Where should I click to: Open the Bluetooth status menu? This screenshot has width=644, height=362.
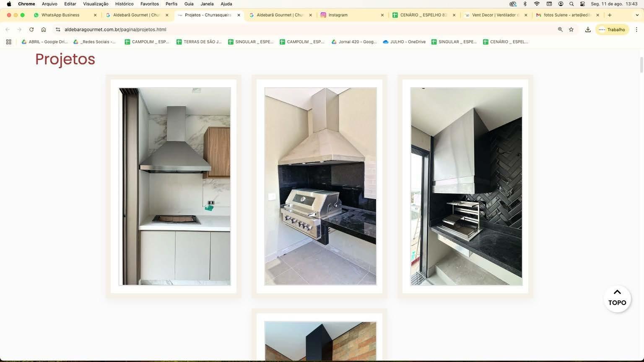point(525,4)
